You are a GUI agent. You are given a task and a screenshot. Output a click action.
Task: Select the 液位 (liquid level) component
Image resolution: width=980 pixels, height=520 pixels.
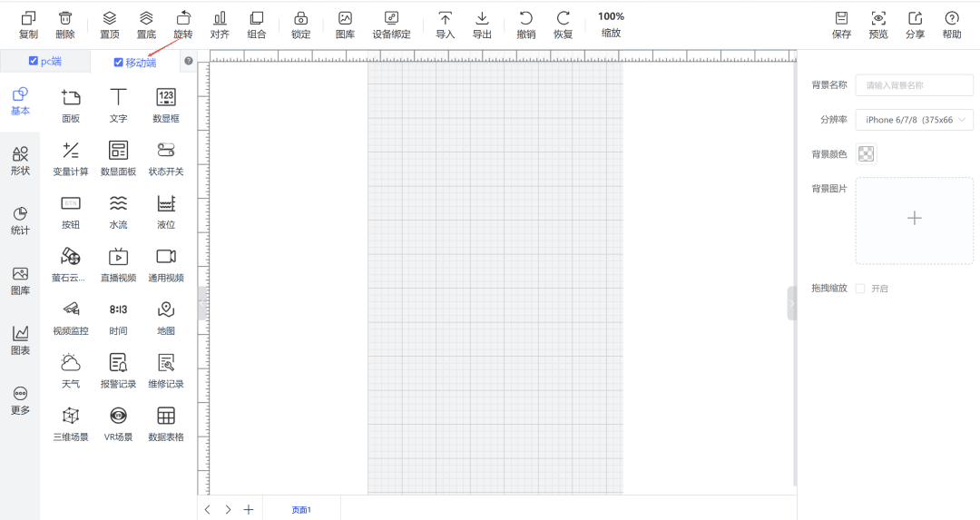pos(166,211)
